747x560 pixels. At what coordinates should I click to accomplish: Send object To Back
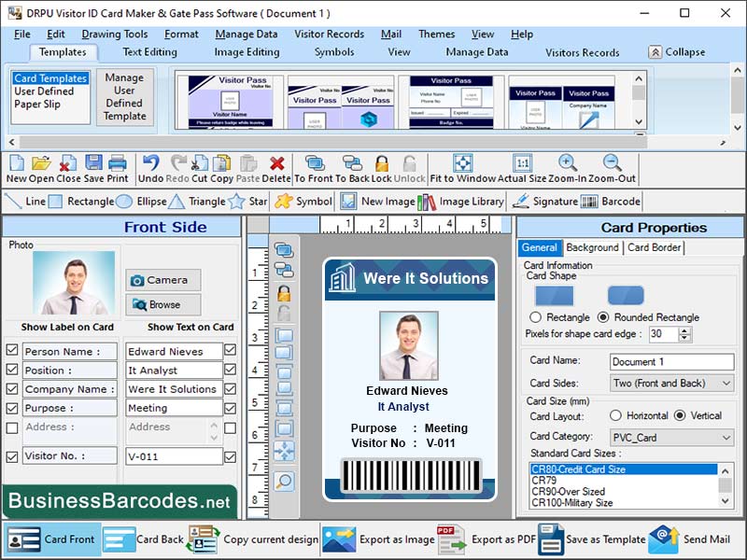[x=353, y=163]
